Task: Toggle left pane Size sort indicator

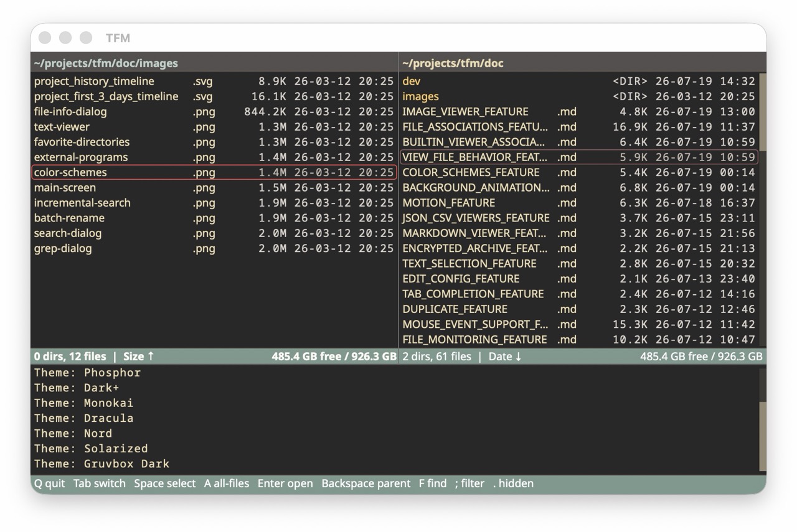Action: (x=138, y=357)
